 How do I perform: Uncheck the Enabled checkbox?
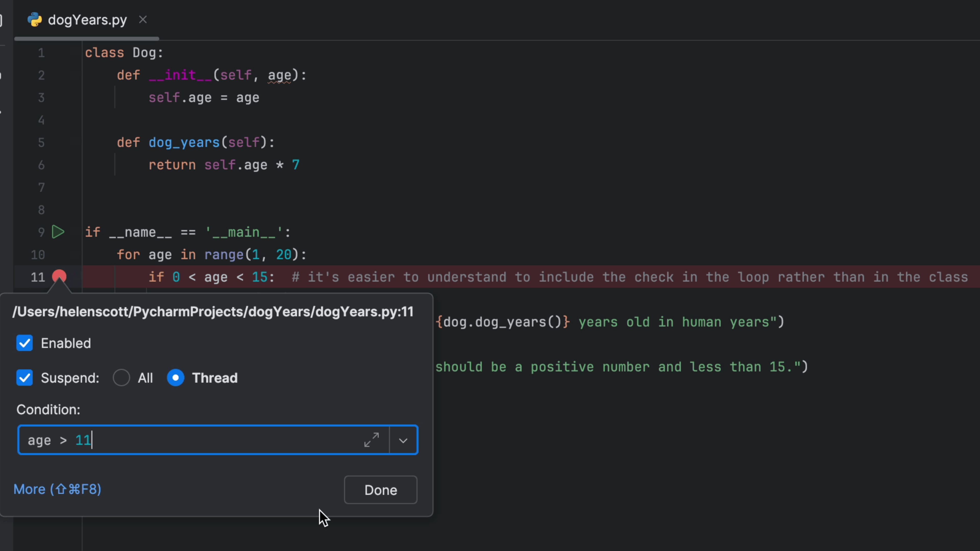[x=24, y=343]
